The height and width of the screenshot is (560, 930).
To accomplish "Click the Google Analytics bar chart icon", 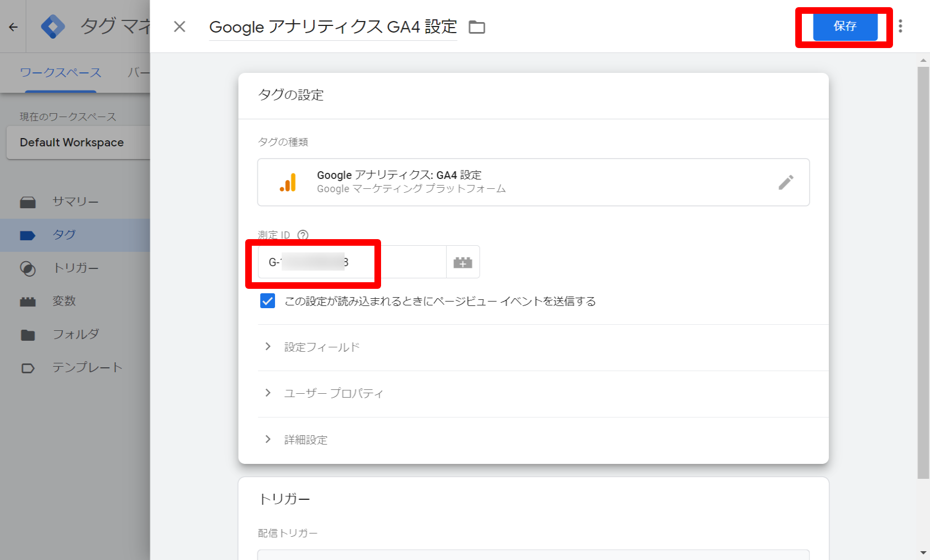I will coord(288,182).
